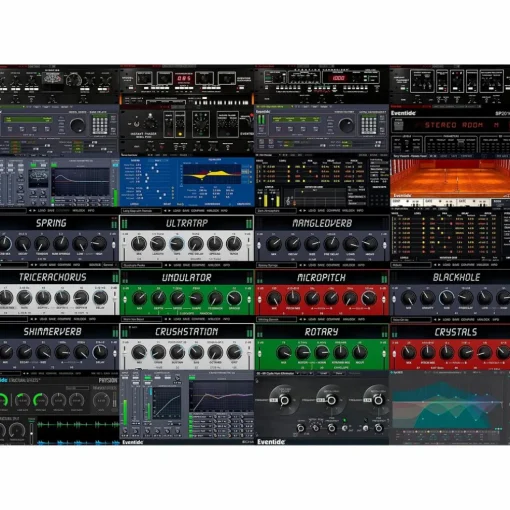Open the preset name box beneath the UltraTap knobs
The height and width of the screenshot is (510, 510).
click(x=142, y=265)
